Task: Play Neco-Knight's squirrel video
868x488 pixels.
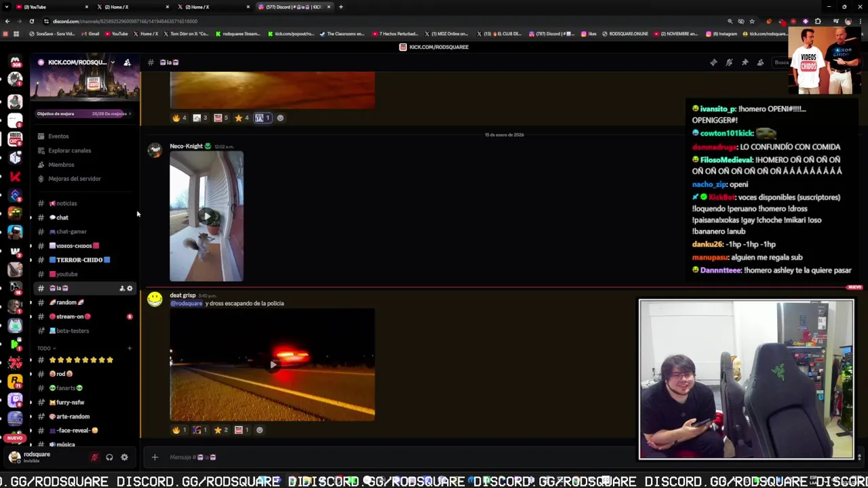Action: (206, 216)
